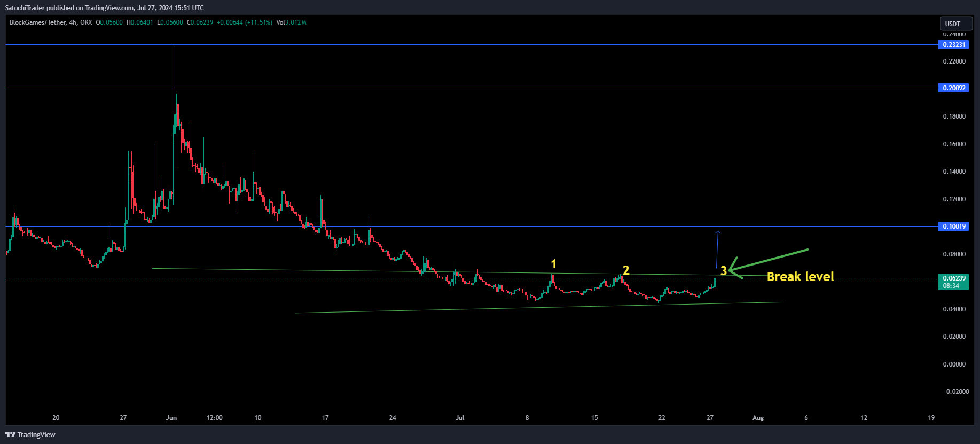Click the O0.05600 open value
This screenshot has width=980, height=444.
(109, 22)
